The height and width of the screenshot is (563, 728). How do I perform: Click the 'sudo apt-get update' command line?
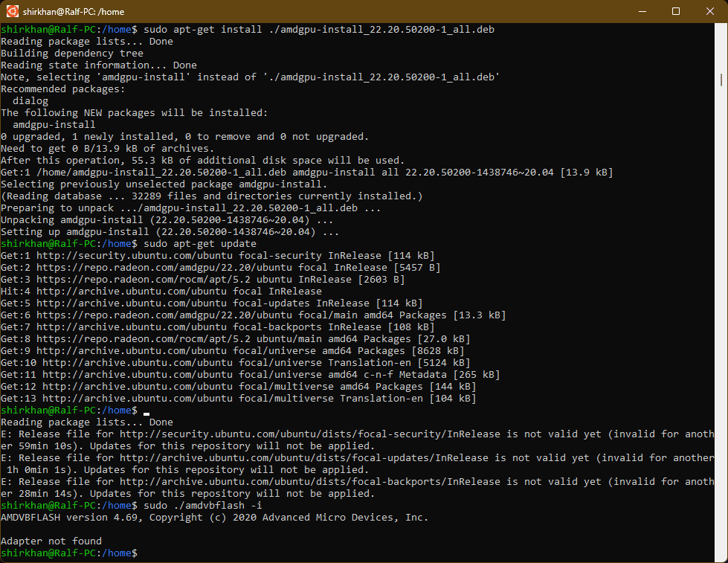coord(129,243)
